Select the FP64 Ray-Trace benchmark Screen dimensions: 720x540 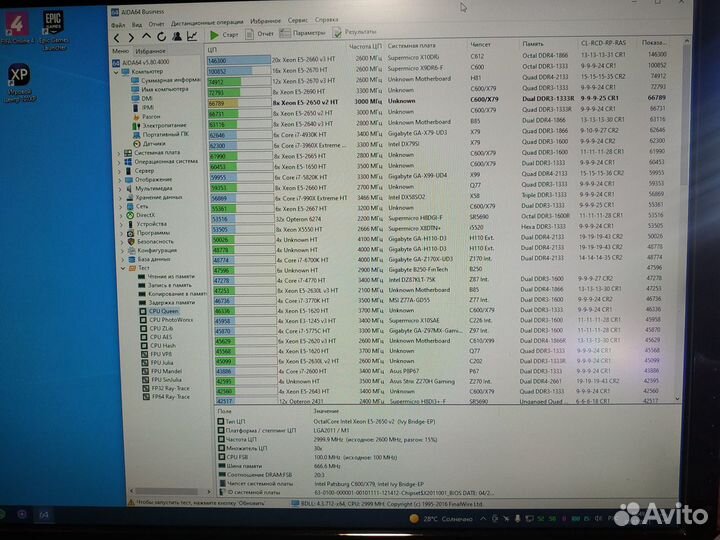click(x=166, y=397)
